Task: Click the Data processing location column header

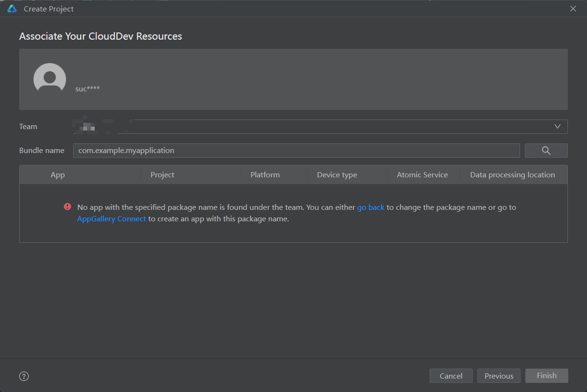Action: [x=513, y=175]
